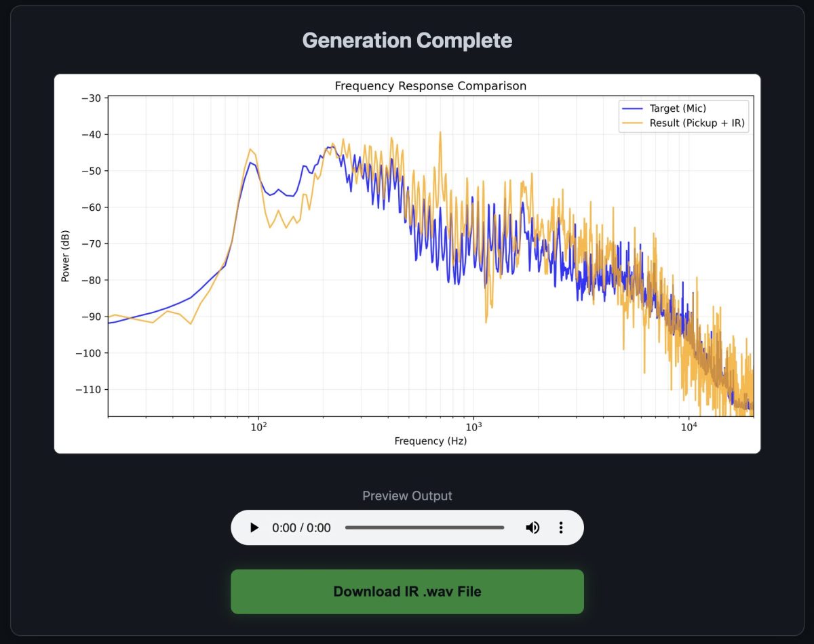Click the "Result (Pickup + IR)" legend label
The image size is (814, 644).
click(698, 123)
